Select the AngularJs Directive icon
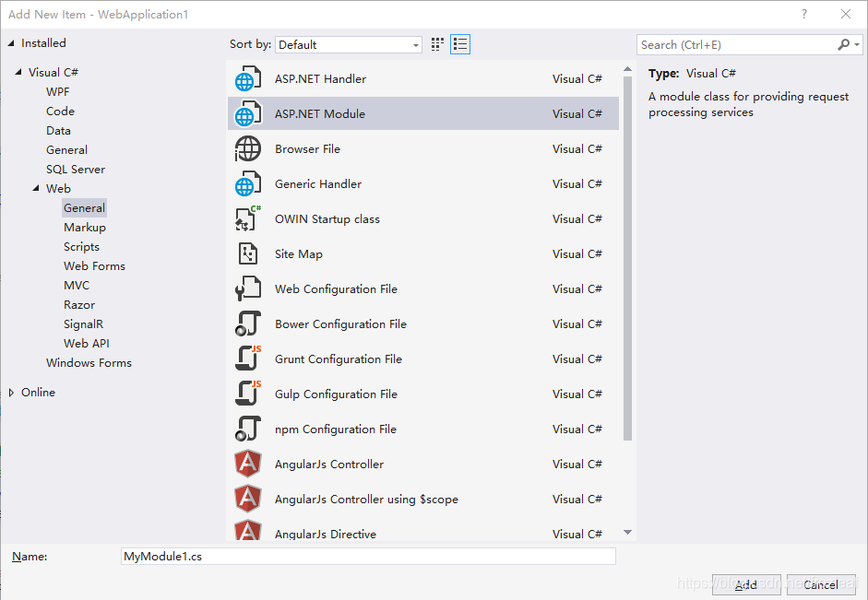Image resolution: width=868 pixels, height=600 pixels. pos(247,531)
